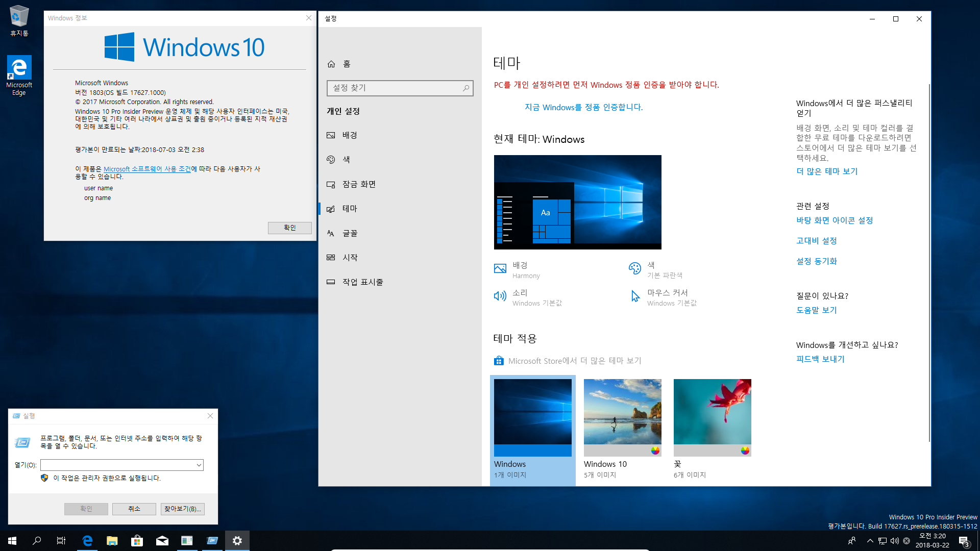Expand hidden tray icons chevron
This screenshot has height=551, width=980.
coord(870,541)
